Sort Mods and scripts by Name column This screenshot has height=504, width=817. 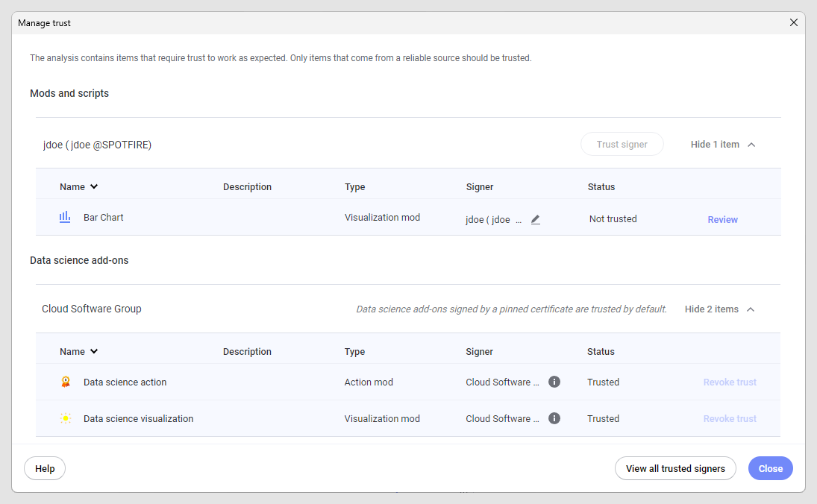pos(78,187)
